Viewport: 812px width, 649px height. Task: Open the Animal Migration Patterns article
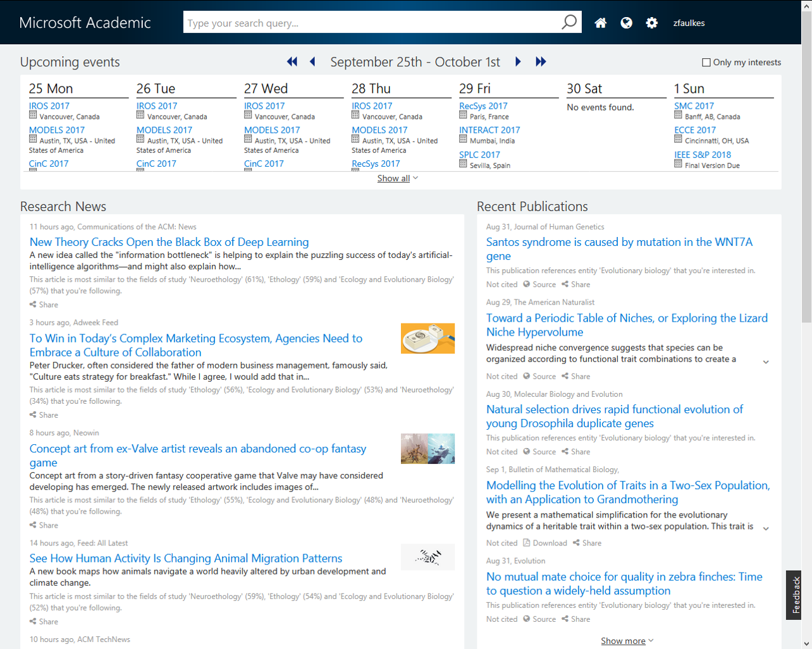pyautogui.click(x=186, y=558)
